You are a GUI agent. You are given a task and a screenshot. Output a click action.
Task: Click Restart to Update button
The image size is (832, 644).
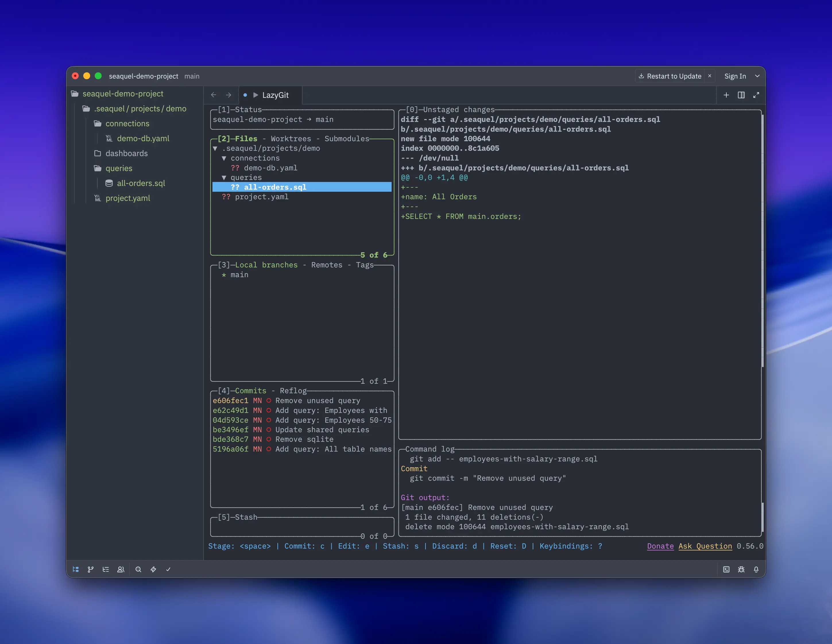[670, 76]
